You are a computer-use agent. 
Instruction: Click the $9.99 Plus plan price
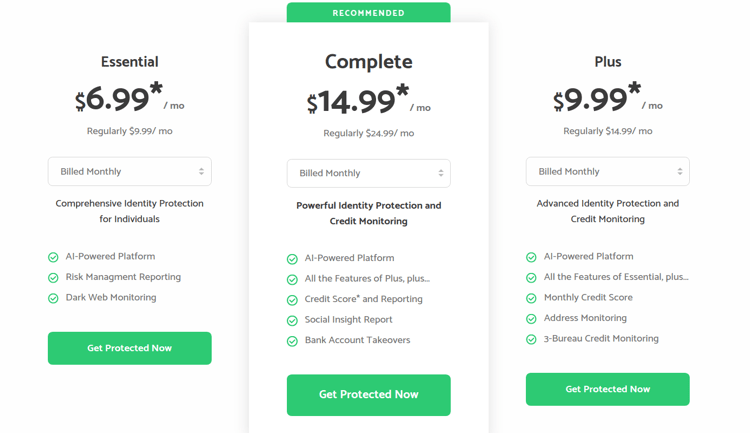(596, 98)
